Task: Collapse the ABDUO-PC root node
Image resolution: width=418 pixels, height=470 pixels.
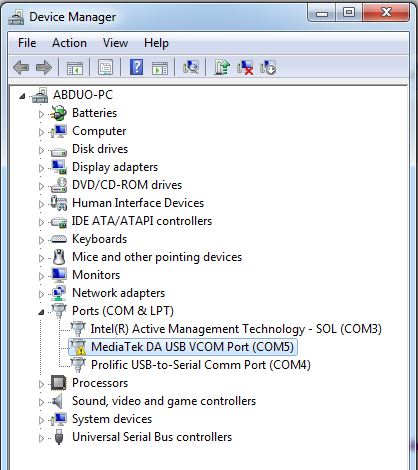Action: pyautogui.click(x=22, y=96)
